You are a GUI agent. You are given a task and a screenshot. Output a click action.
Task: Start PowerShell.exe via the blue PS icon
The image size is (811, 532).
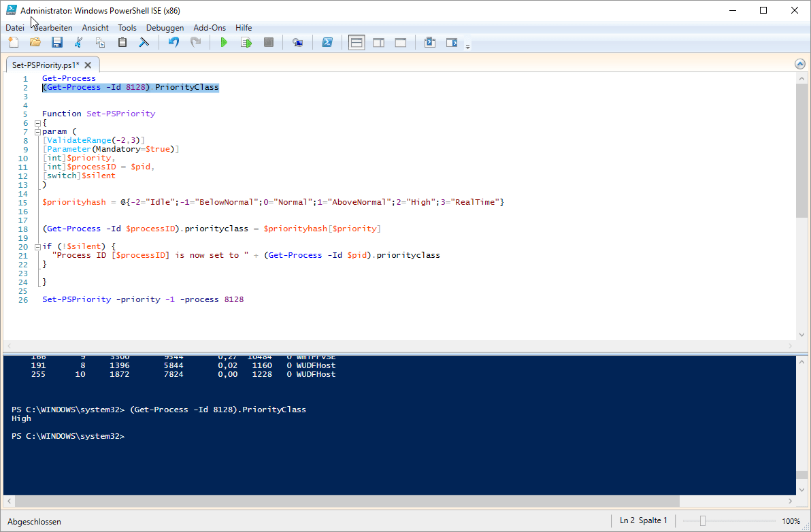point(327,41)
